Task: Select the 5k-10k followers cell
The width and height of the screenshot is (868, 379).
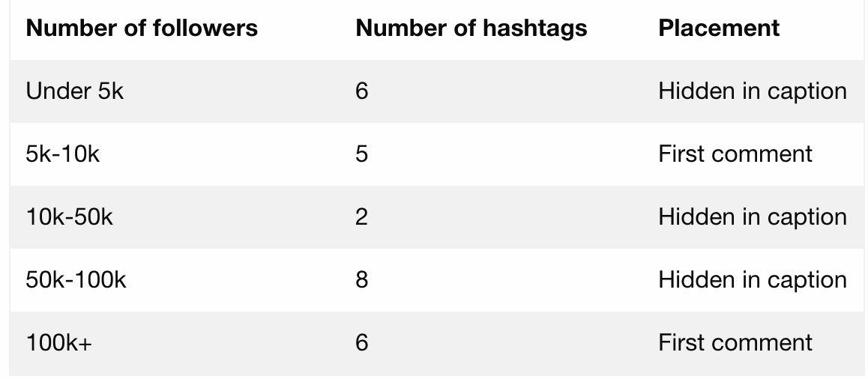Action: [x=62, y=154]
